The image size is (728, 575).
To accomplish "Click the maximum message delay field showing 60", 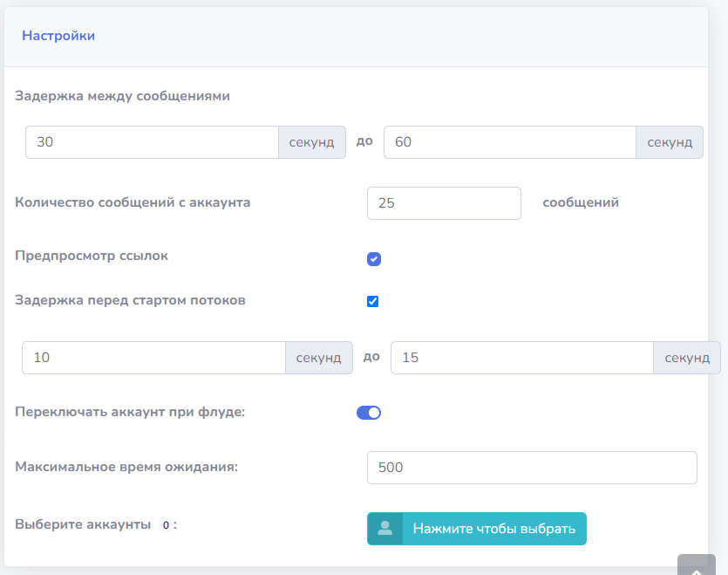I will click(509, 142).
